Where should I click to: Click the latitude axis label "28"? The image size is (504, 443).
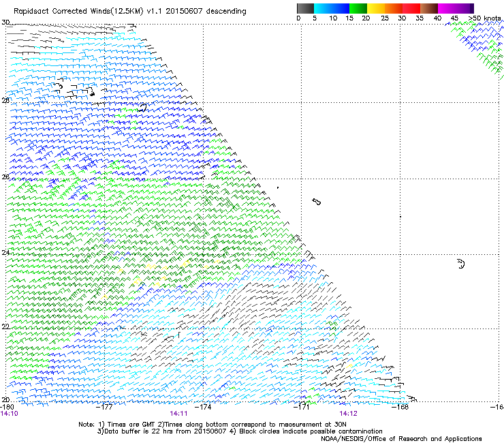[x=5, y=100]
